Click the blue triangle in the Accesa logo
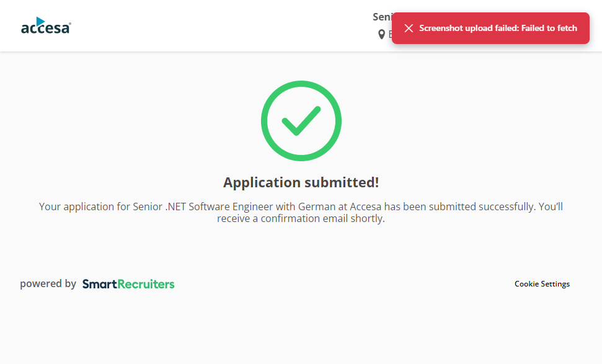The height and width of the screenshot is (364, 602). [41, 21]
